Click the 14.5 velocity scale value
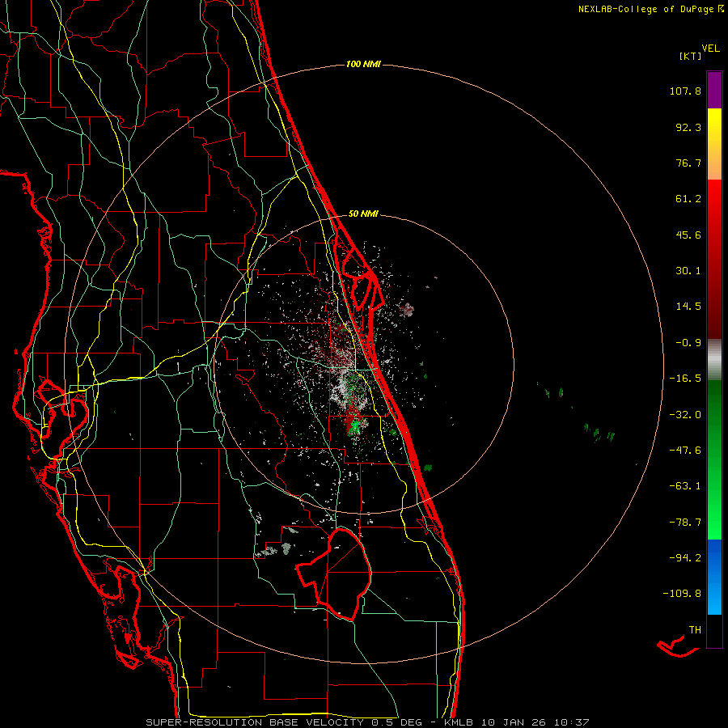The width and height of the screenshot is (728, 728). (688, 307)
